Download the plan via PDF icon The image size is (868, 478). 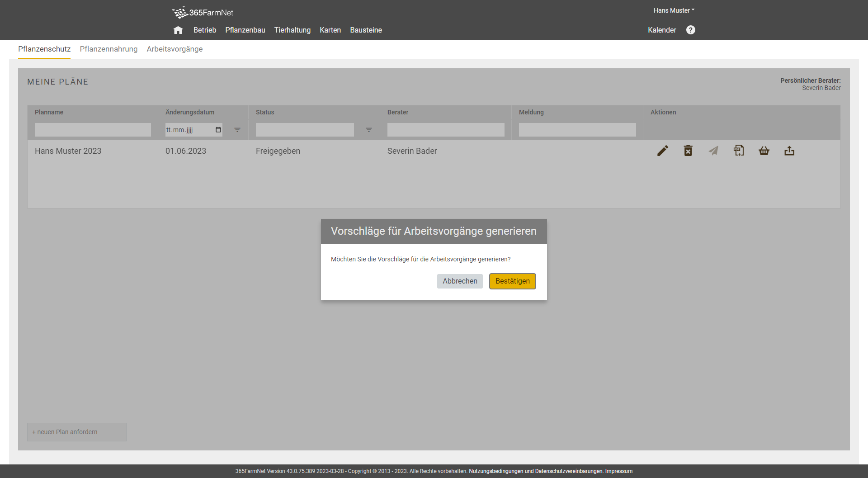point(739,151)
